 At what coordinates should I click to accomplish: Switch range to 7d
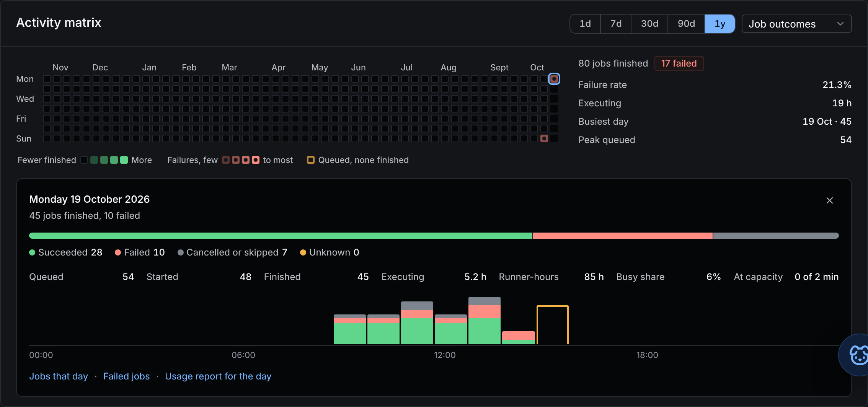616,24
